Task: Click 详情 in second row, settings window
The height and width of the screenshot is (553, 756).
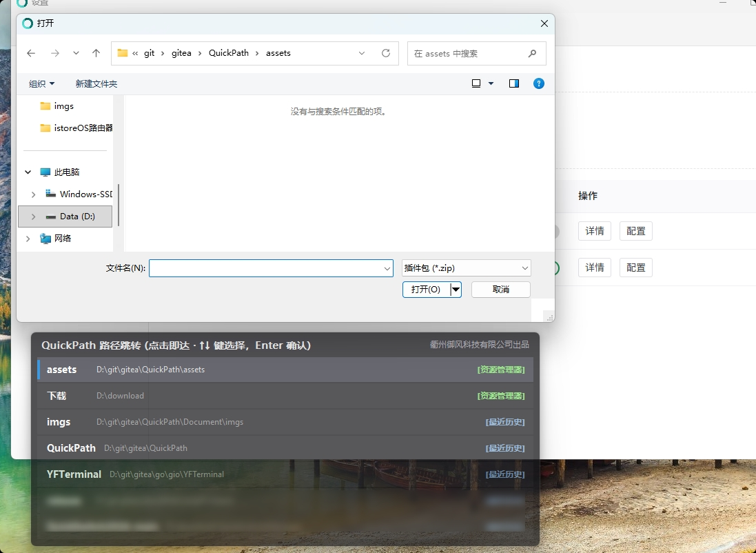Action: 595,268
